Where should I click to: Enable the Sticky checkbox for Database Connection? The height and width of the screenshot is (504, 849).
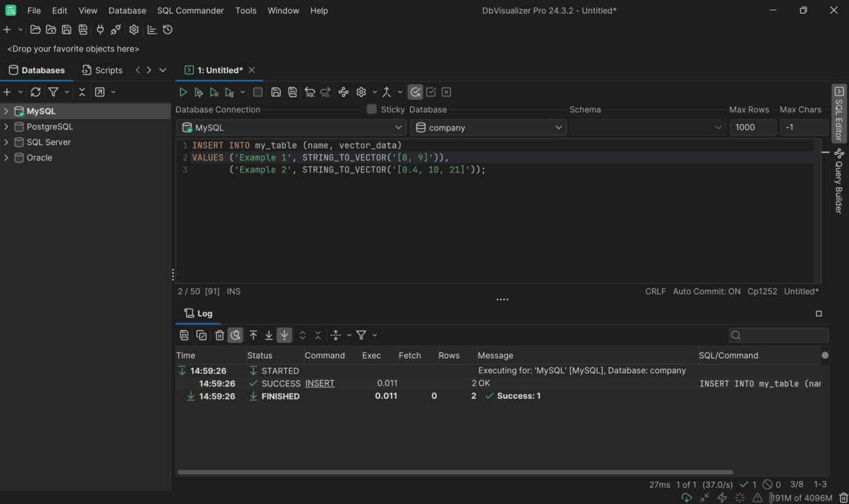coord(371,109)
